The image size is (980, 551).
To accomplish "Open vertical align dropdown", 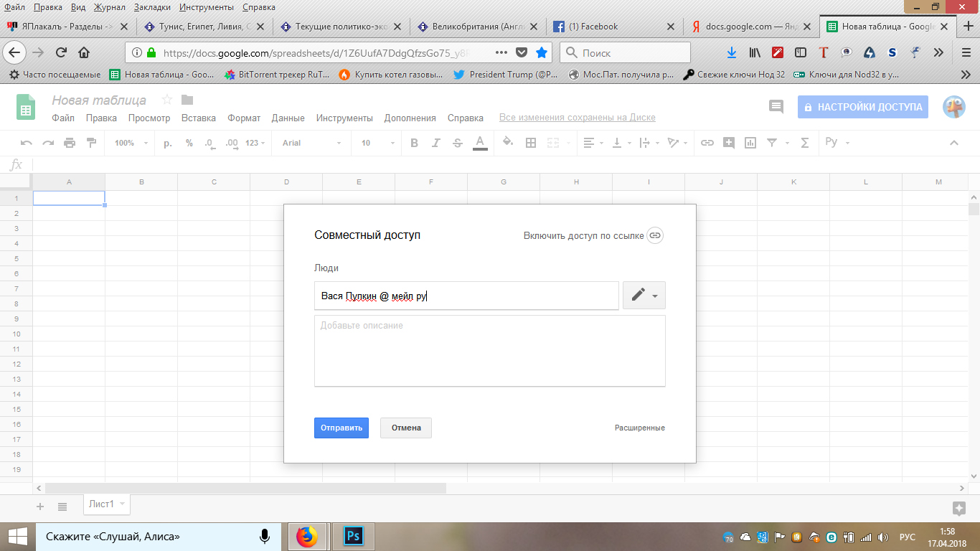I will pos(621,143).
